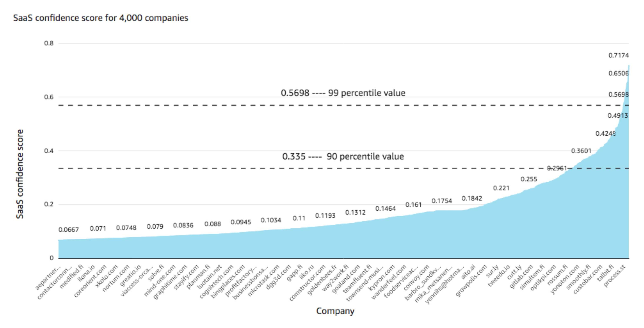
Task: Click the 0.0667 data label
Action: coord(69,230)
